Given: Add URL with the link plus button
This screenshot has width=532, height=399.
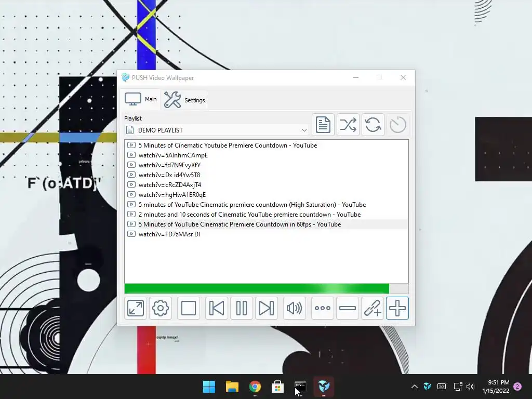Looking at the screenshot, I should [372, 308].
